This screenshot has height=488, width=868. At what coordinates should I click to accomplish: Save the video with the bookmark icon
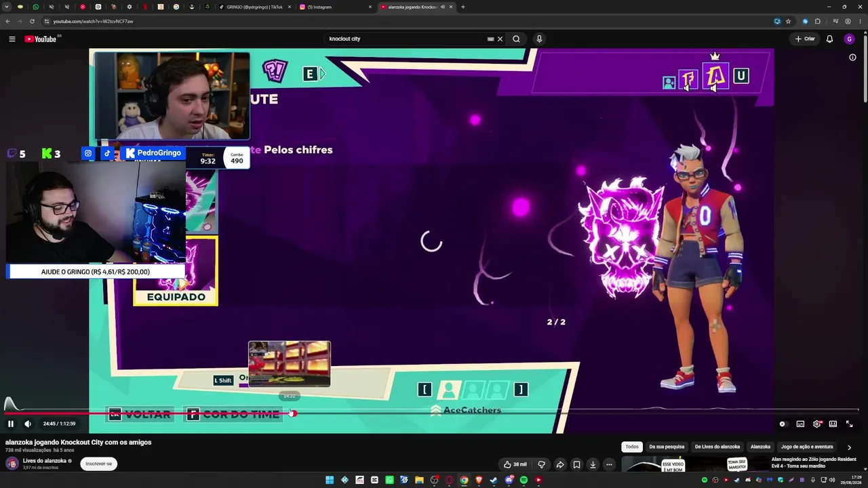576,464
